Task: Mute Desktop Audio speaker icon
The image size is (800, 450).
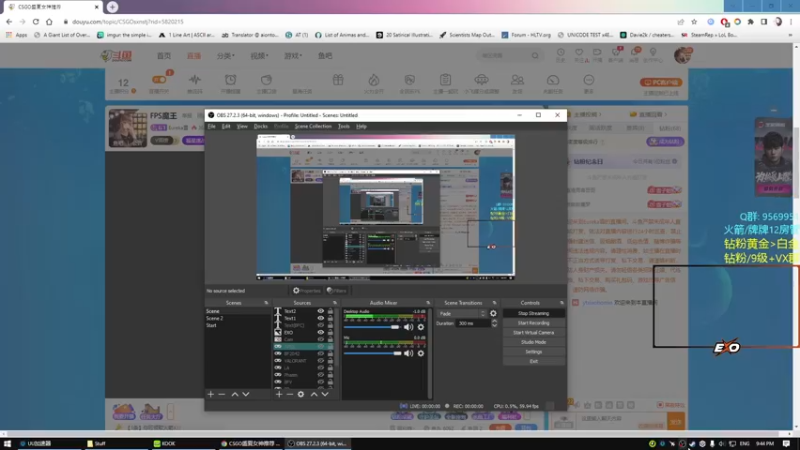Action: click(409, 327)
